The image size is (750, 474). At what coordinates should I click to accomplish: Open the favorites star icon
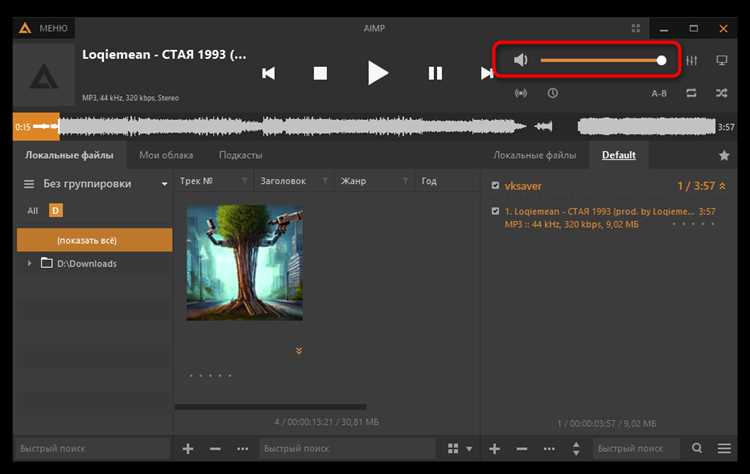pos(724,155)
